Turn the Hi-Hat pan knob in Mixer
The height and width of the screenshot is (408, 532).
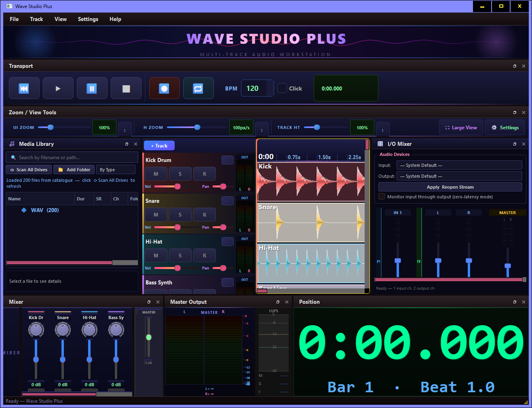(89, 330)
